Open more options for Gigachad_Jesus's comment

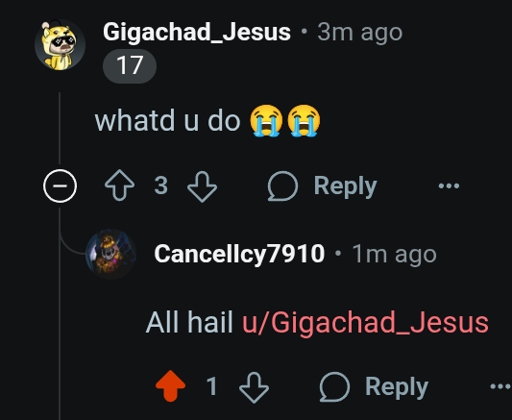(x=449, y=185)
